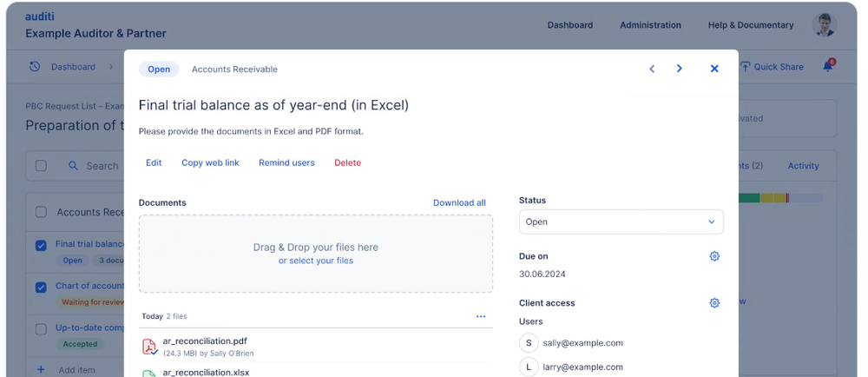
Task: Open Client access settings gear
Action: (x=714, y=303)
